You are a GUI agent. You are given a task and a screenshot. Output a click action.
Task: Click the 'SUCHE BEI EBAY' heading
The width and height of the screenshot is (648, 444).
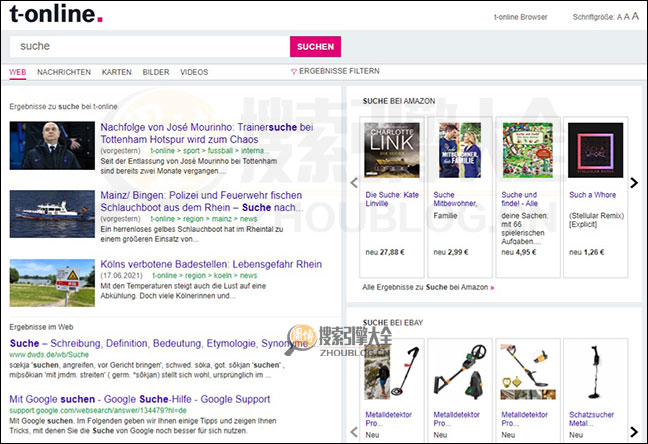pyautogui.click(x=393, y=323)
